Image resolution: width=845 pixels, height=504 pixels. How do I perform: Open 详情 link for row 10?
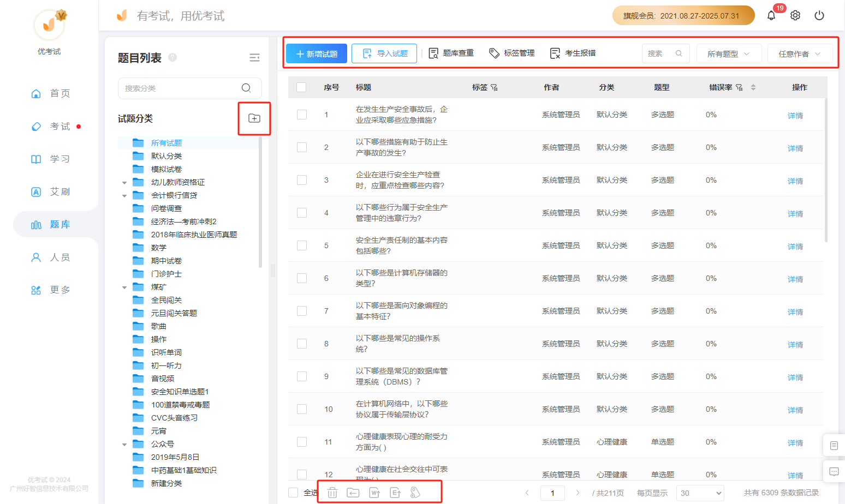tap(795, 410)
